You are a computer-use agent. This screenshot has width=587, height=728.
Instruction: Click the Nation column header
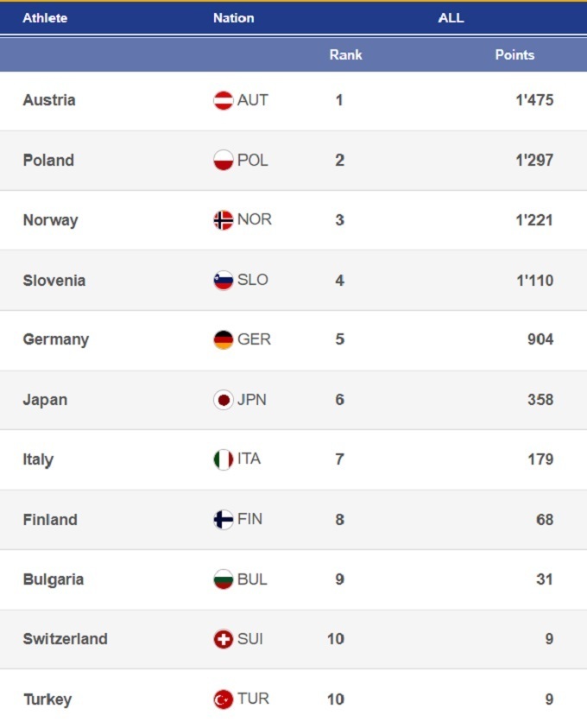(x=233, y=17)
